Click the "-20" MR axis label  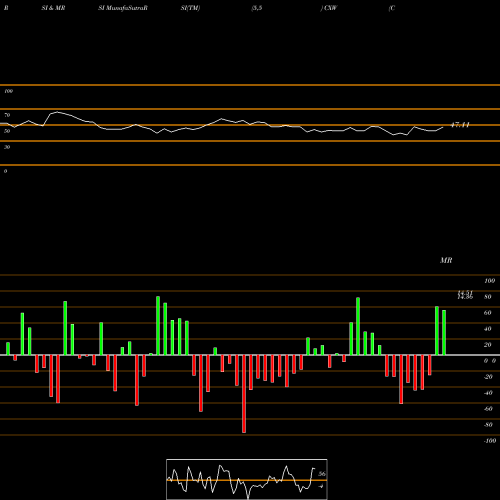pyautogui.click(x=488, y=377)
